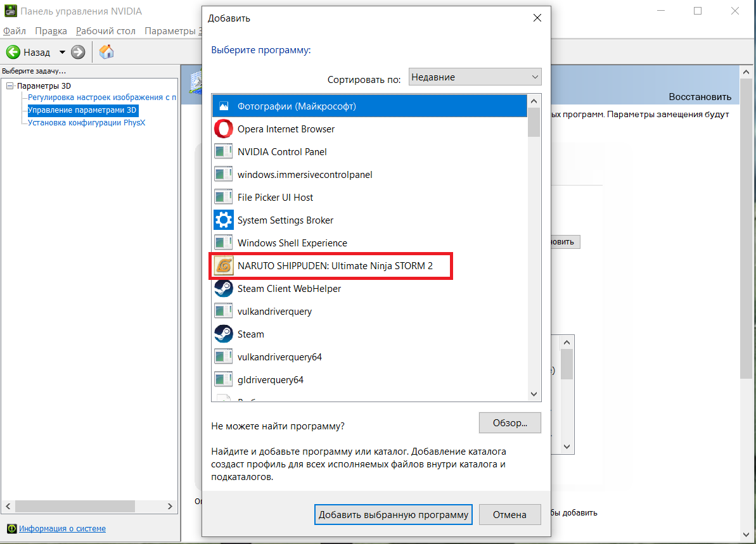Image resolution: width=756 pixels, height=544 pixels.
Task: Select windows.immersivecontrolpanel entry
Action: coord(370,174)
